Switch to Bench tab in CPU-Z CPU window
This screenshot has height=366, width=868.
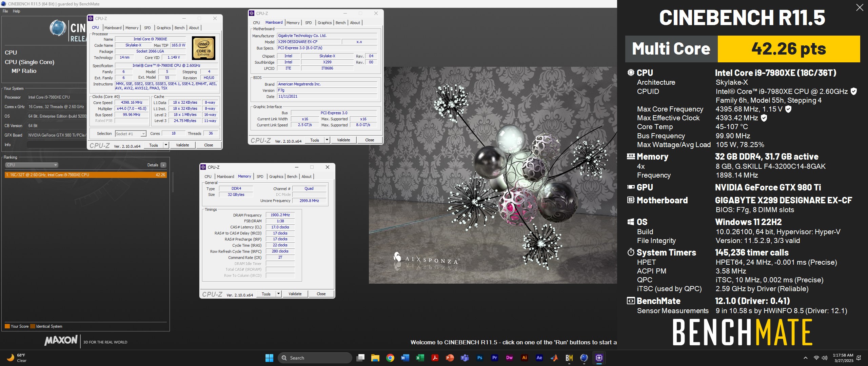point(180,28)
